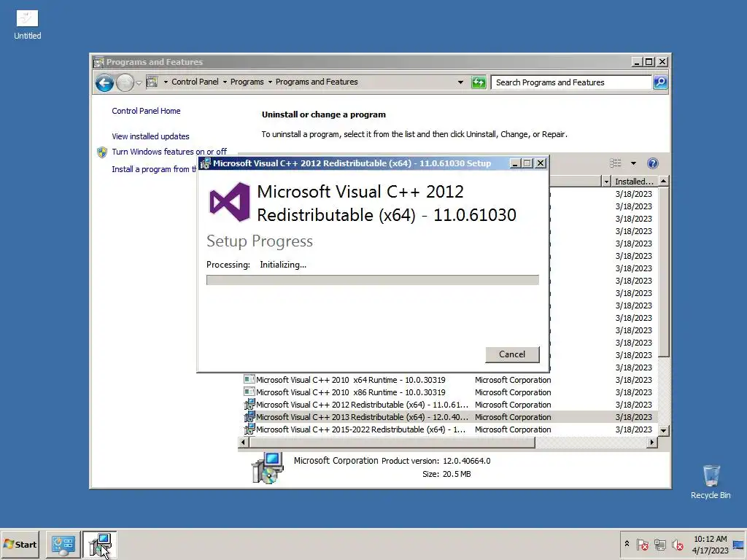This screenshot has height=560, width=747.
Task: Open the address bar history dropdown
Action: (x=460, y=82)
